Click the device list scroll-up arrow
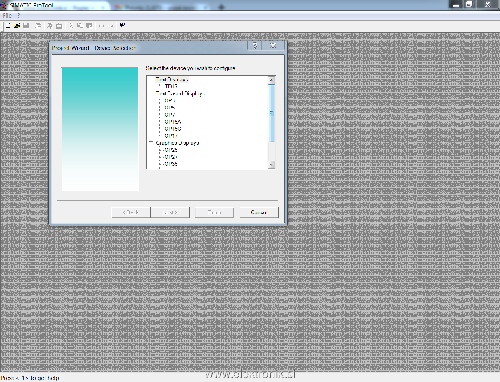 tap(271, 80)
